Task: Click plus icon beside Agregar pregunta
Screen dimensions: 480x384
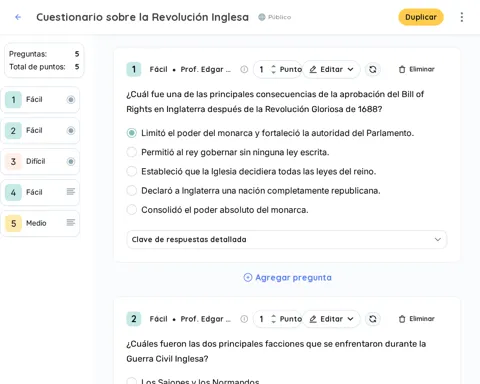Action: [248, 277]
